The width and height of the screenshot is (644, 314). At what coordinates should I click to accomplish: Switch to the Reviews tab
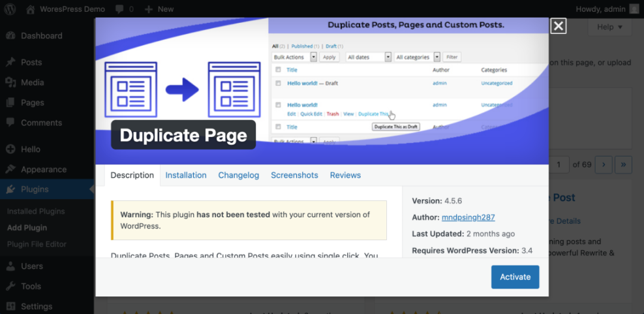pyautogui.click(x=345, y=175)
